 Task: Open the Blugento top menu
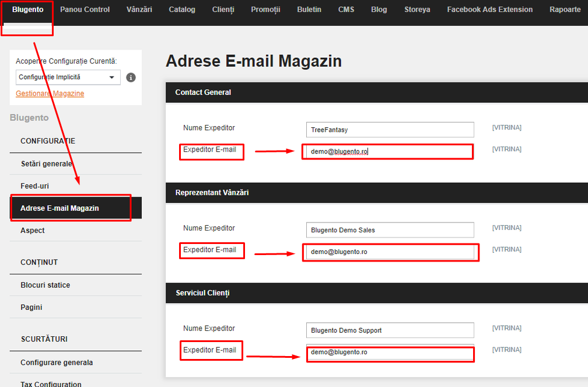(x=28, y=10)
